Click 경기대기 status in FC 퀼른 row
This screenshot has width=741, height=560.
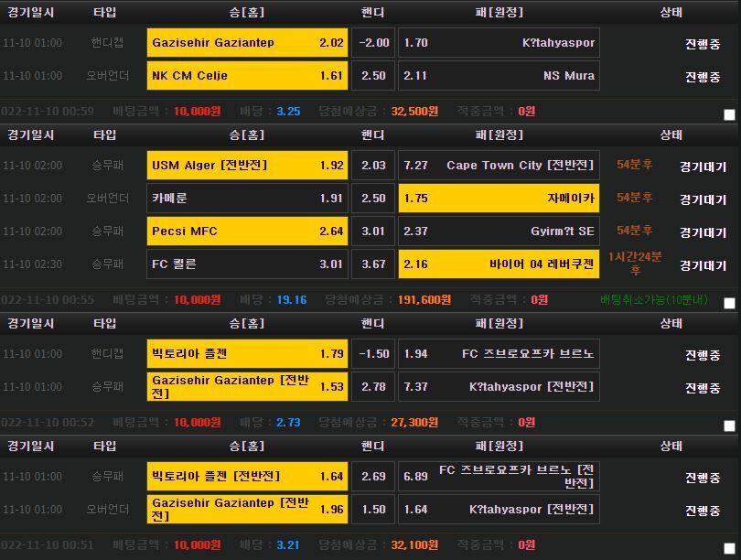click(703, 265)
